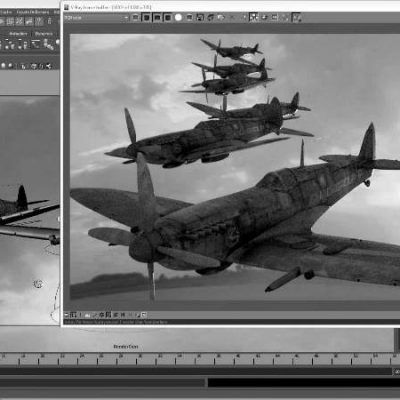The image size is (400, 400).
Task: Toggle the blue channel view button
Action: [x=168, y=17]
